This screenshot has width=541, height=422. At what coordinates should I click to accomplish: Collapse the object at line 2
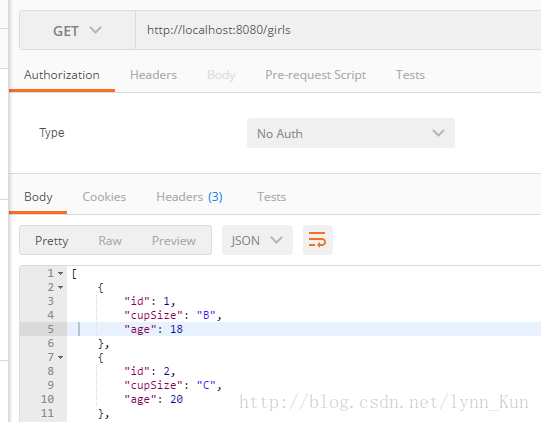coord(61,287)
